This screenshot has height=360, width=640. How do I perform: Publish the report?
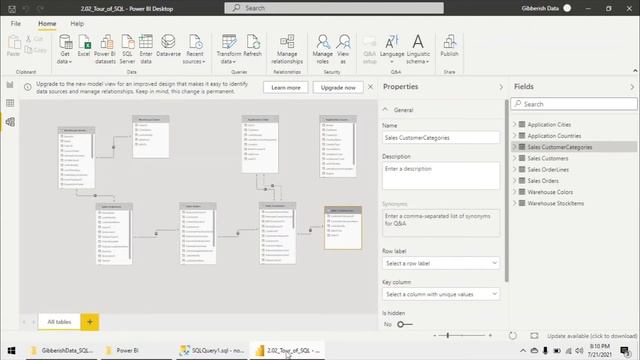click(449, 45)
